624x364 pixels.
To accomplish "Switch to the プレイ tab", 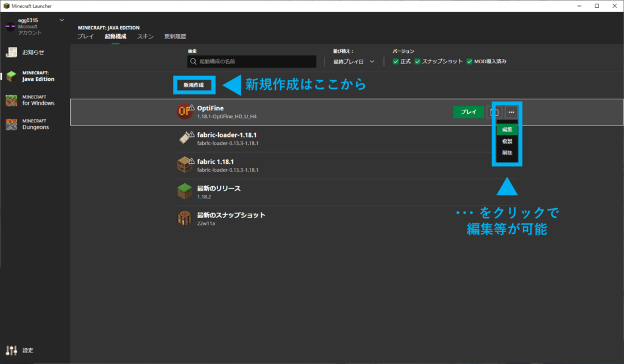I will 85,36.
